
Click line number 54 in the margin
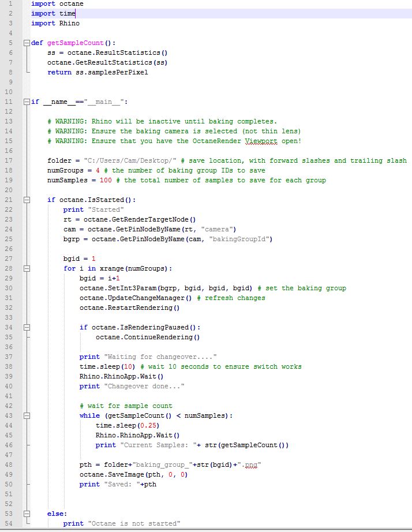coord(9,523)
